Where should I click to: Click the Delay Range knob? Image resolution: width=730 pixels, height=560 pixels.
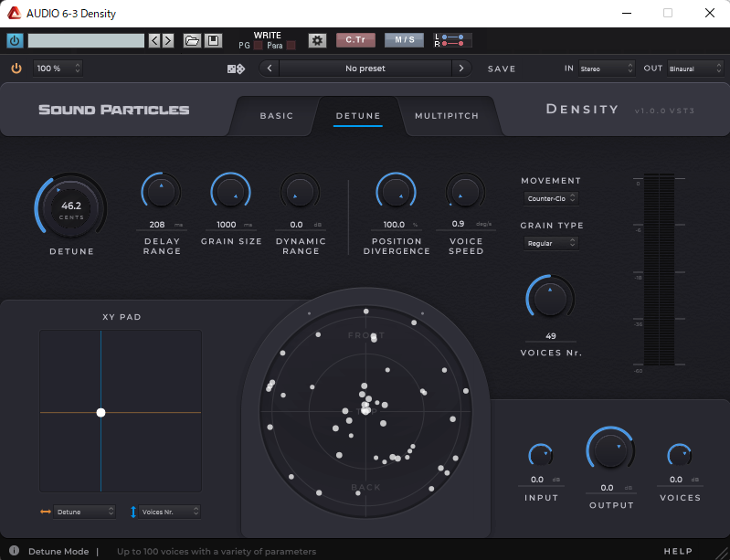(x=161, y=191)
